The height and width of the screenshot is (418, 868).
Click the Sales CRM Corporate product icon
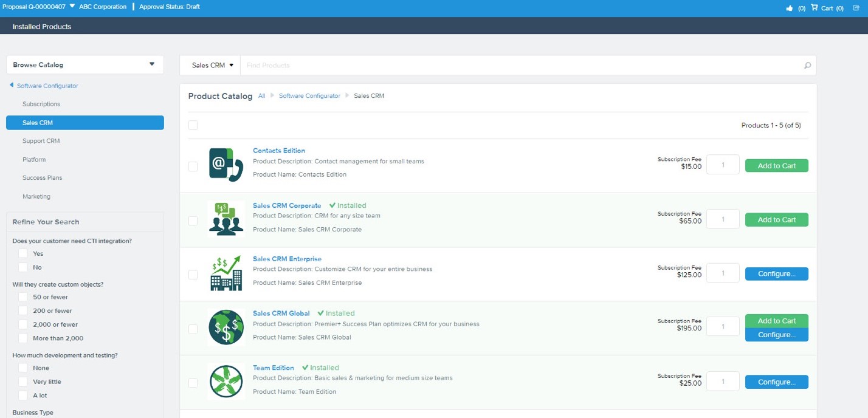pyautogui.click(x=226, y=219)
